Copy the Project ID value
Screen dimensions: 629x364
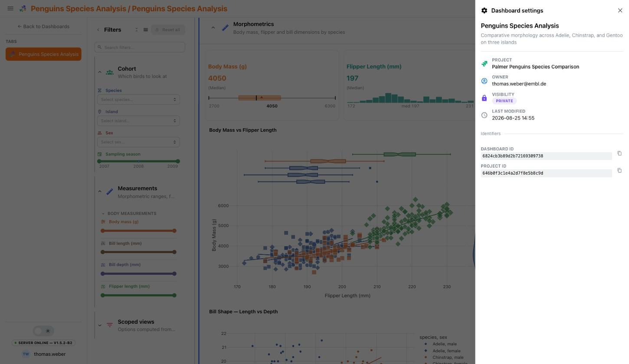click(x=619, y=171)
